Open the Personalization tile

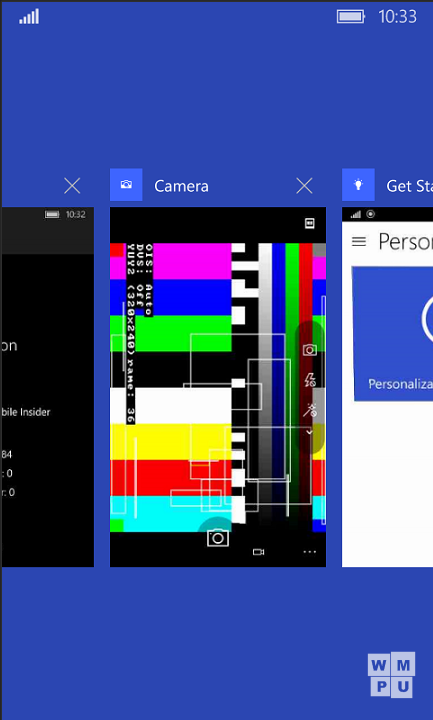click(x=393, y=334)
